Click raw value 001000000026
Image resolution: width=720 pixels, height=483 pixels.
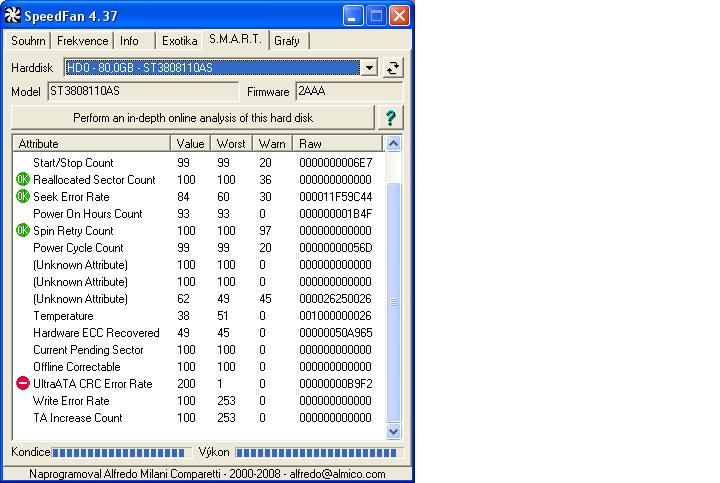click(336, 315)
